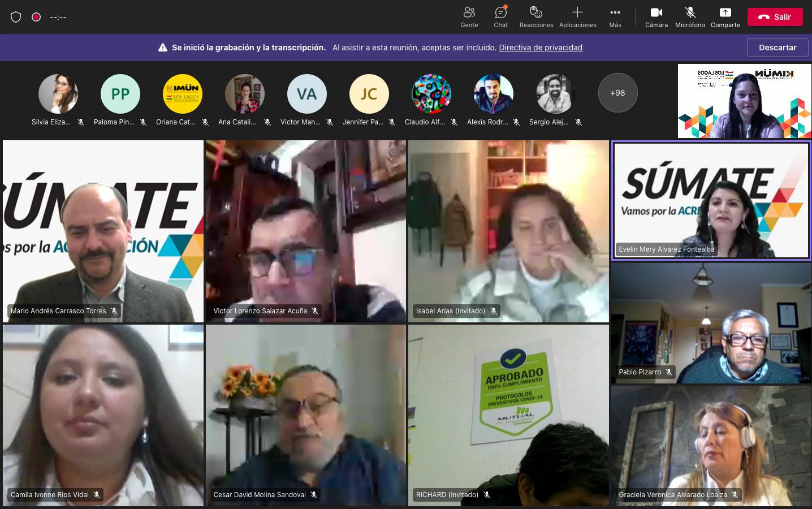Select Oriana Cat Kimün avatar
The image size is (812, 509).
tap(183, 93)
